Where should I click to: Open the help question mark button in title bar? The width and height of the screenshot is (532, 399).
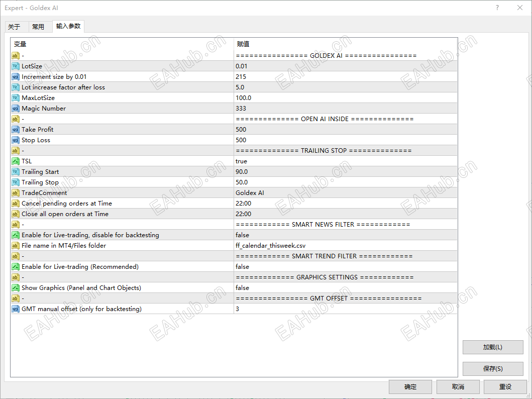[x=497, y=8]
